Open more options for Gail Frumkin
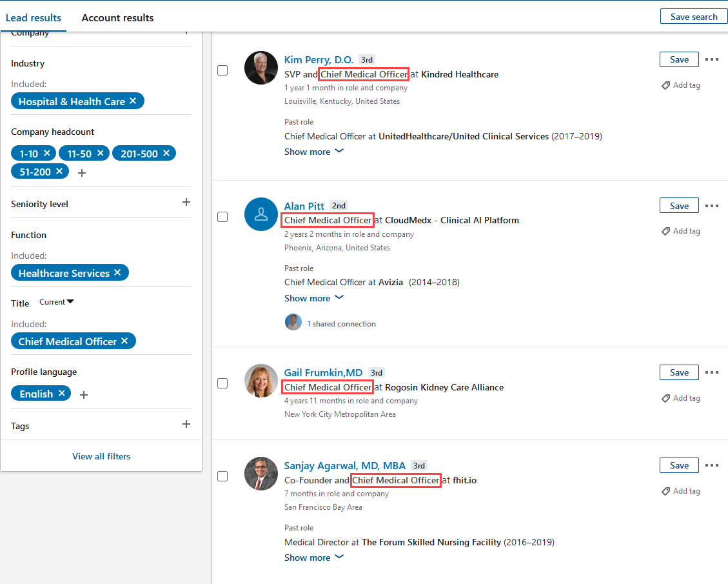Image resolution: width=728 pixels, height=584 pixels. point(712,372)
